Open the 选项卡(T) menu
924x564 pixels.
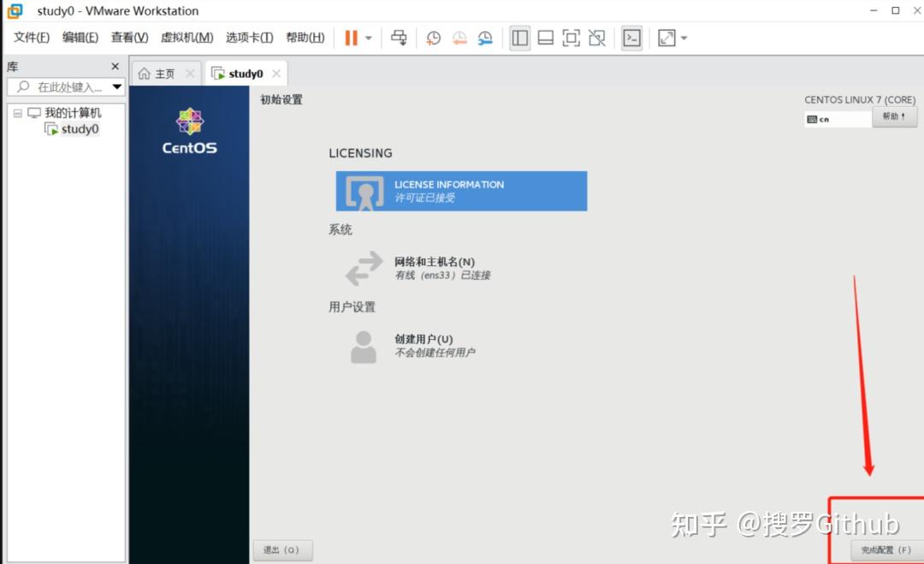point(249,38)
